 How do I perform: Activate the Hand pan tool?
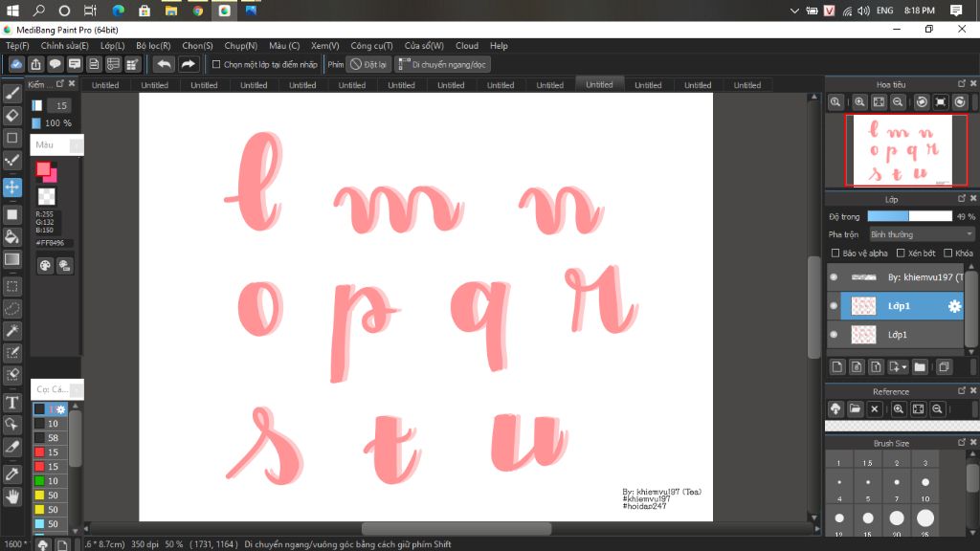[x=12, y=496]
